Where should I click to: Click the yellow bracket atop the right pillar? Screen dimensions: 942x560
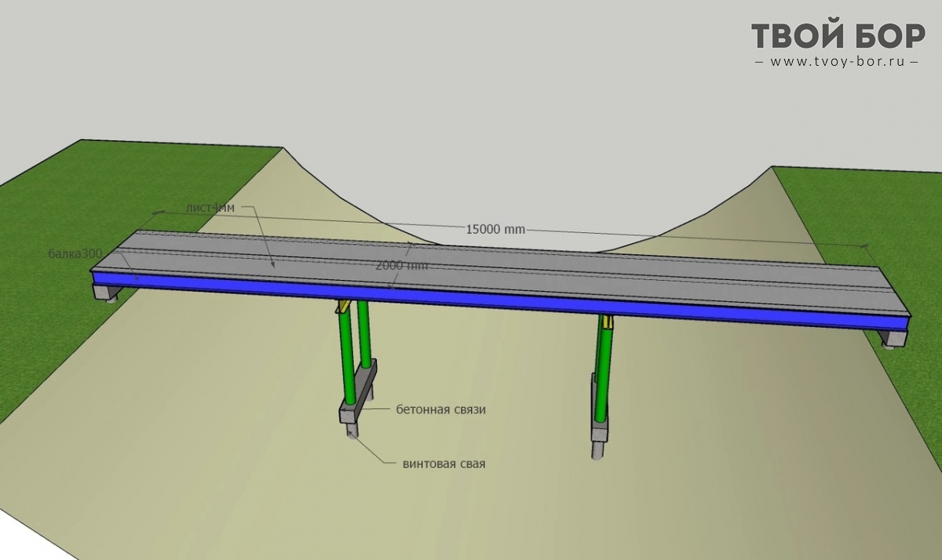pos(608,321)
